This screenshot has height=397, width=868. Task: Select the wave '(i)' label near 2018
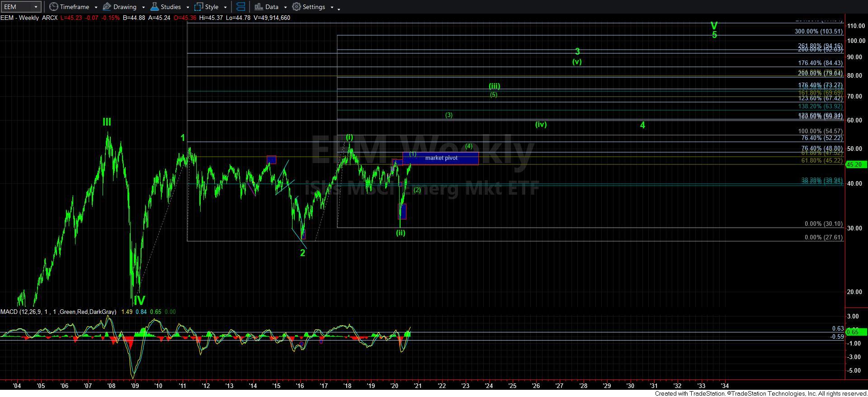[349, 137]
